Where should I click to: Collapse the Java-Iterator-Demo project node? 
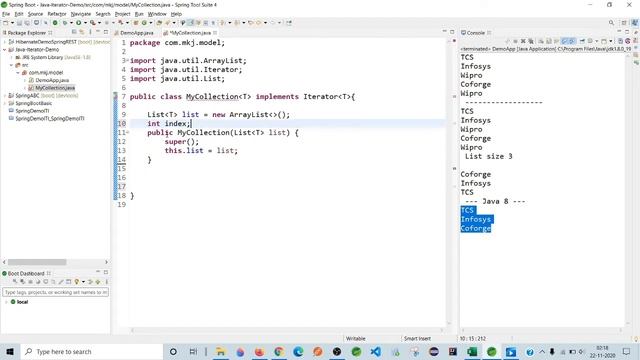point(4,50)
